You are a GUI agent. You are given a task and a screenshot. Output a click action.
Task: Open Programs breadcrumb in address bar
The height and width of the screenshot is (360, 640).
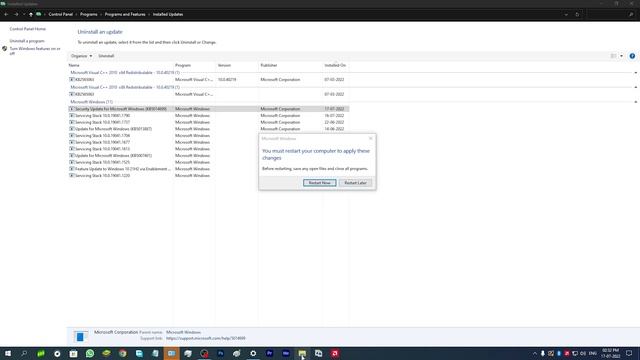pos(89,14)
